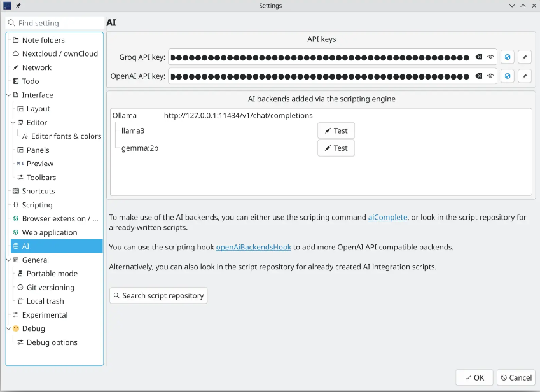540x392 pixels.
Task: Select Git versioning in the sidebar
Action: 50,288
